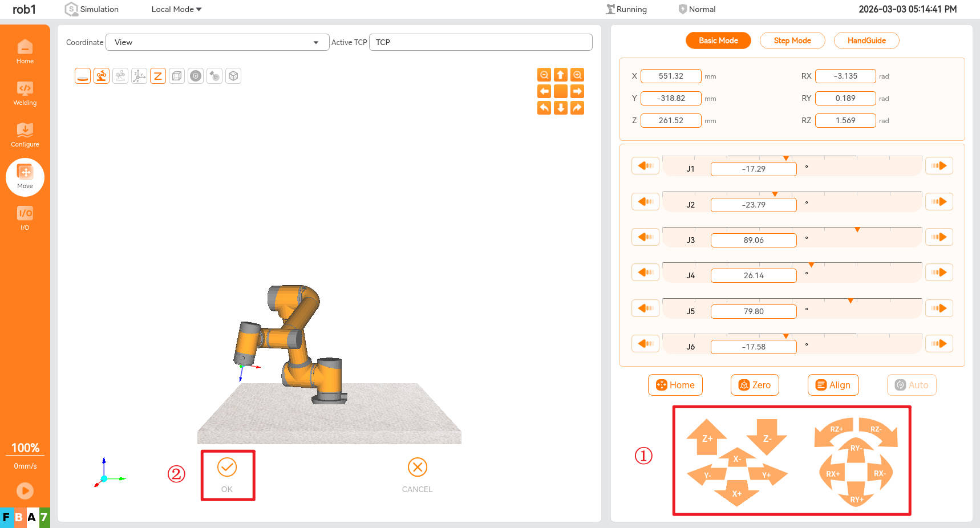
Task: Toggle the floor display icon
Action: click(83, 76)
